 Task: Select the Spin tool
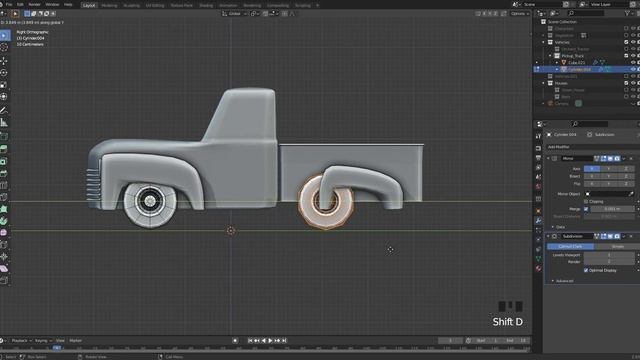[x=4, y=221]
